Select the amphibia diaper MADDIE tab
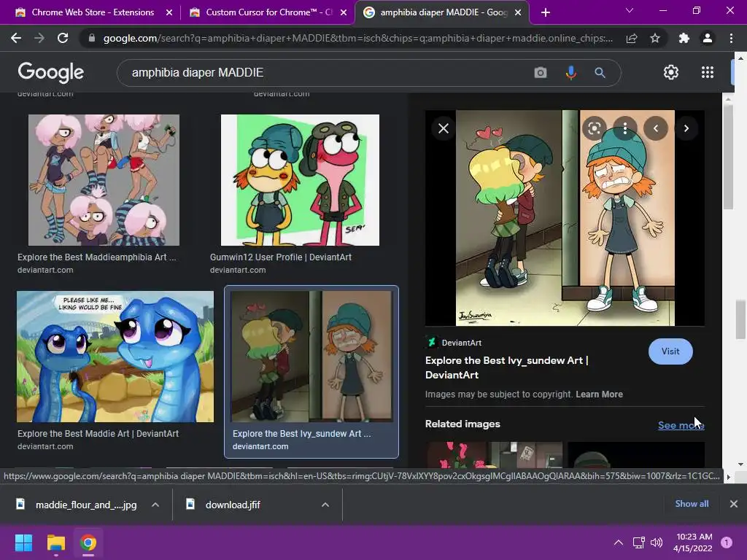The height and width of the screenshot is (560, 747). [441, 12]
